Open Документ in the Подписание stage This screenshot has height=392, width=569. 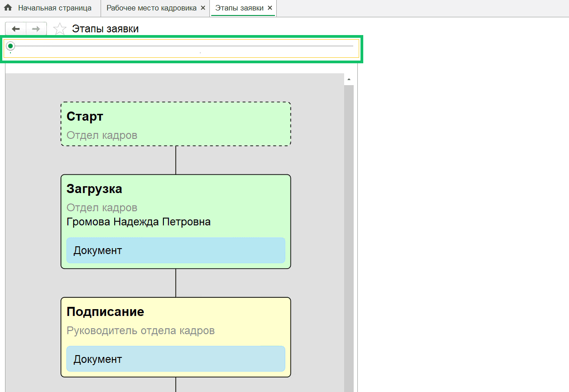(176, 359)
